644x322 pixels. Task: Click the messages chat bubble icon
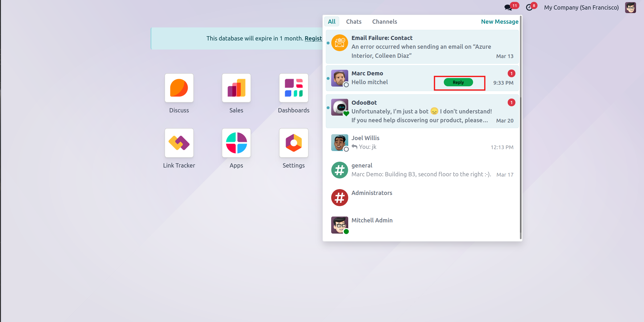508,7
